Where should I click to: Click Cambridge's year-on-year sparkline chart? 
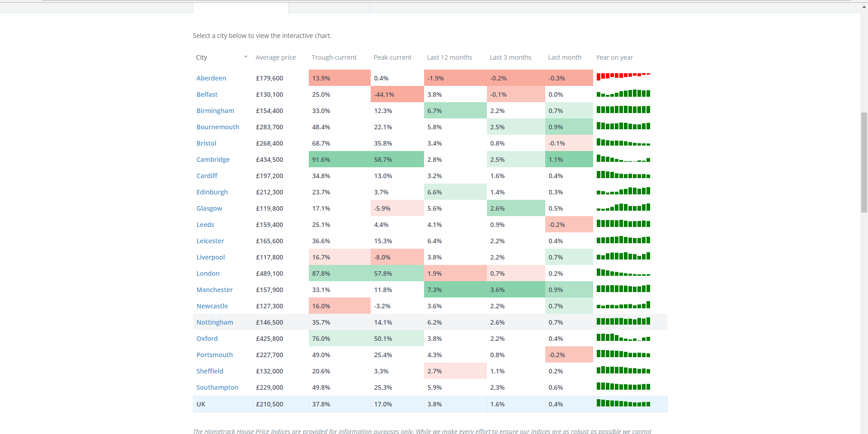click(x=623, y=159)
